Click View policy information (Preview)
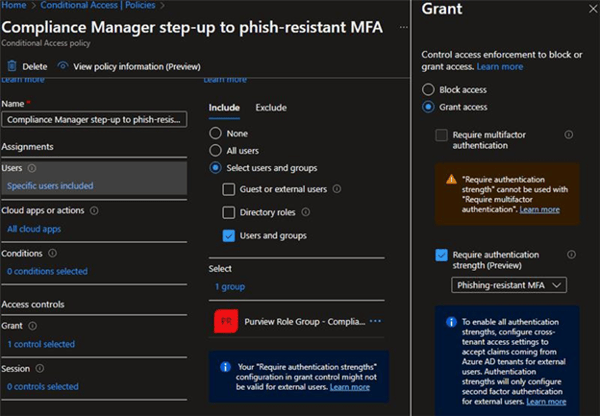The height and width of the screenshot is (416, 600). [x=137, y=67]
